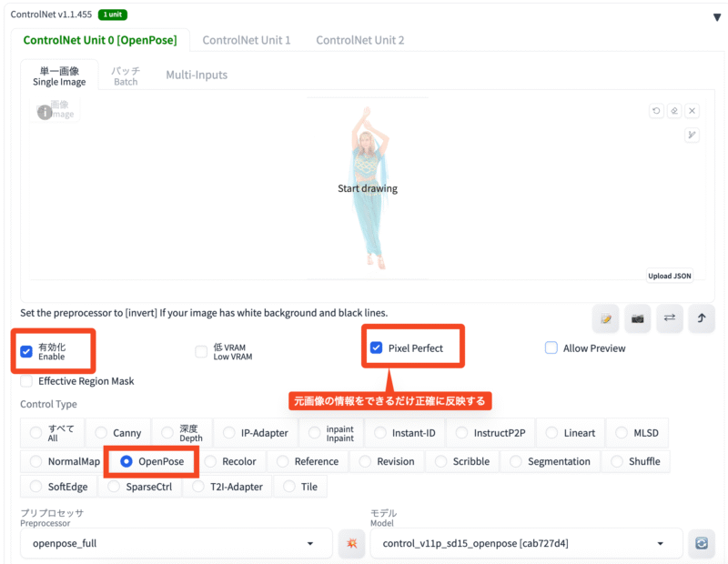Run the preprocessor with the explosion icon
Image resolution: width=728 pixels, height=564 pixels.
(x=351, y=543)
